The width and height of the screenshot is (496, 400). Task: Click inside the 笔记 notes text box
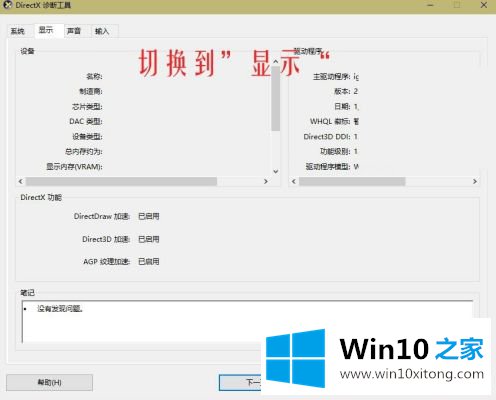pyautogui.click(x=247, y=322)
